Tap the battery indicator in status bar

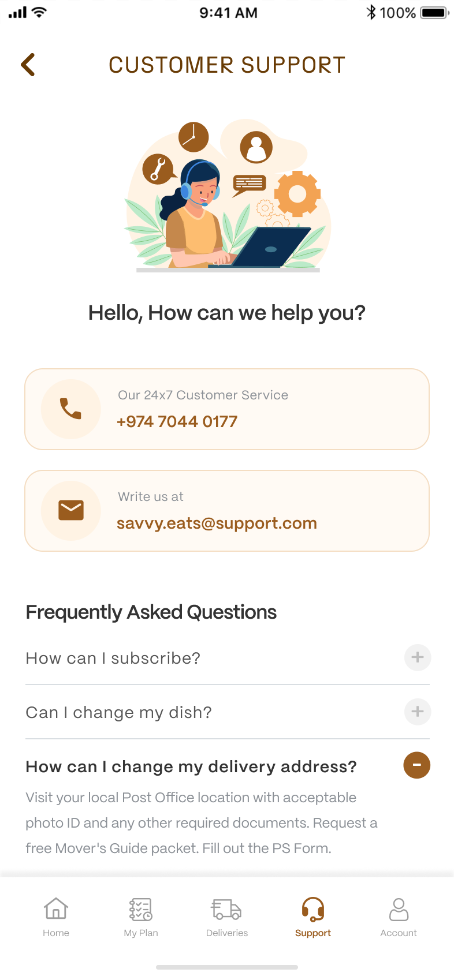click(x=434, y=13)
